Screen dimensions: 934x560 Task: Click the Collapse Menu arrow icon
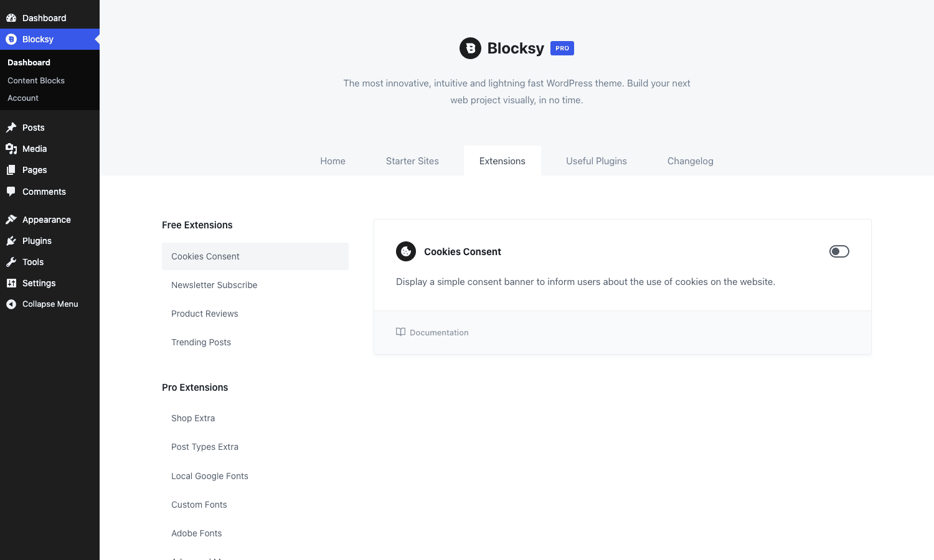[11, 304]
